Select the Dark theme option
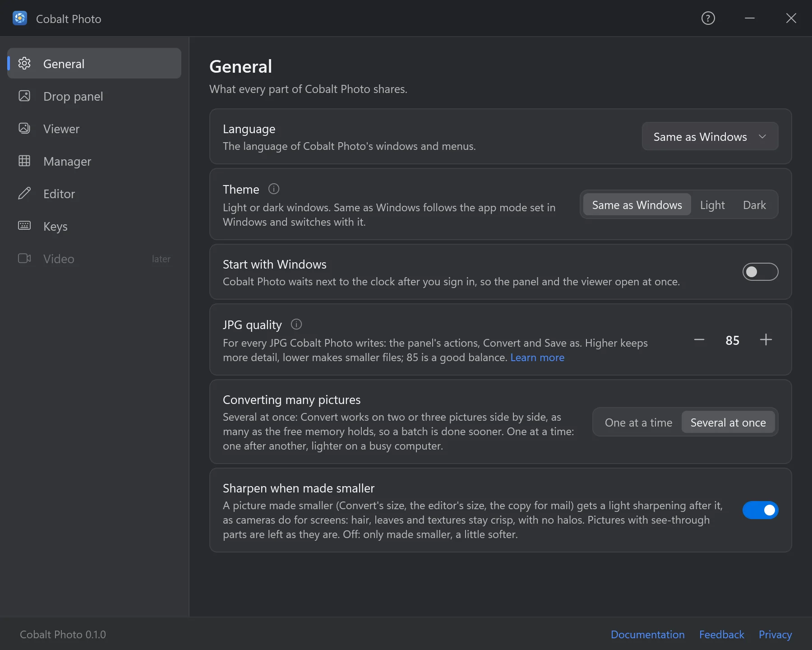 click(x=754, y=205)
